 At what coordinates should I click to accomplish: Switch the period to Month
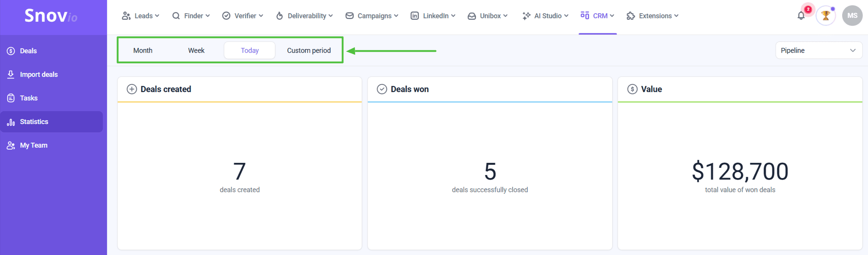[143, 51]
